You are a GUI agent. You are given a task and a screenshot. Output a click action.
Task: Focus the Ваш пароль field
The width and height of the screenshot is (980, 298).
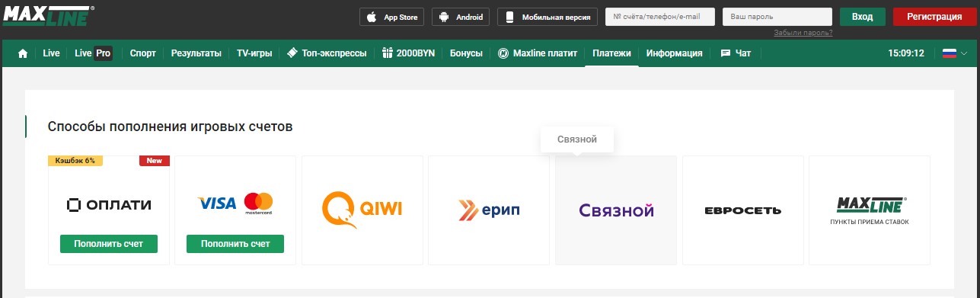pyautogui.click(x=777, y=17)
